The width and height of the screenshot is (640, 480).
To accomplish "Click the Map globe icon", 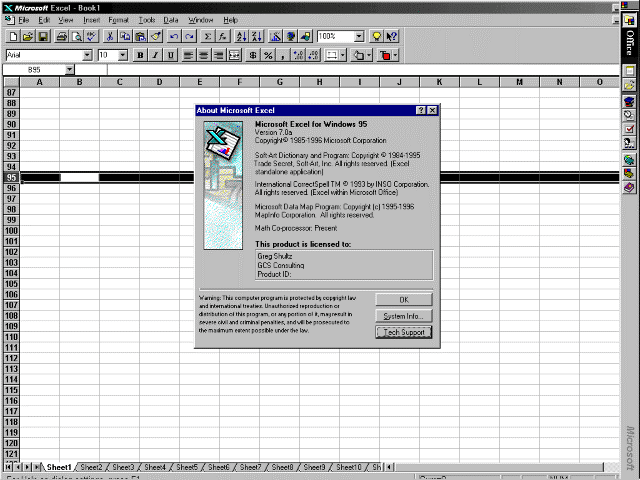I will point(290,37).
